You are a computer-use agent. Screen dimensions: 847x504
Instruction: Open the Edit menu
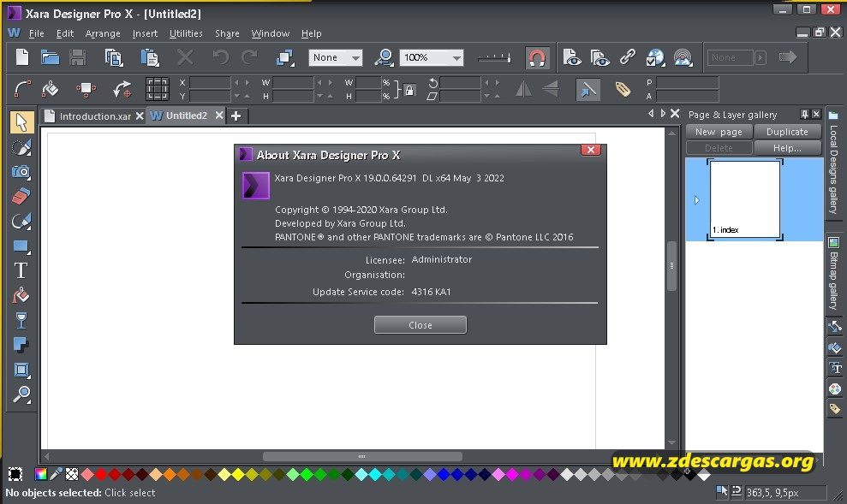[x=65, y=33]
